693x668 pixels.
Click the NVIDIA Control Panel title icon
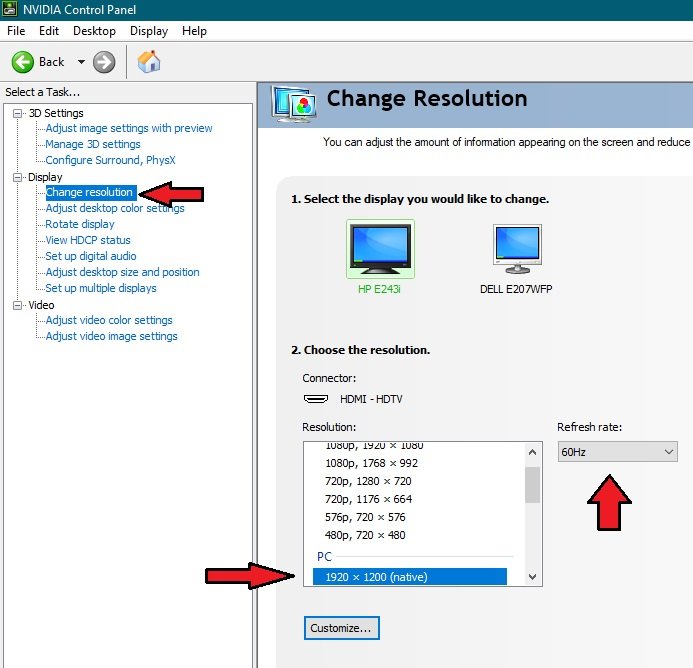click(10, 9)
